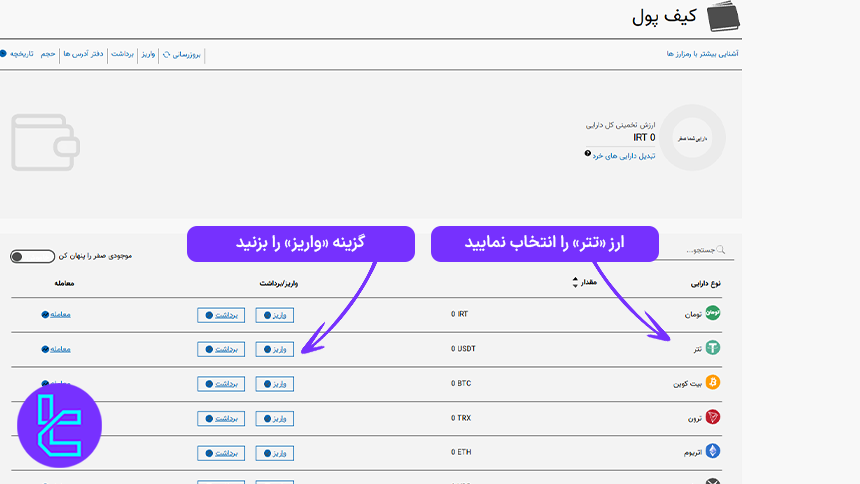Click برداشت button in the Toman row
This screenshot has width=860, height=484.
[221, 315]
